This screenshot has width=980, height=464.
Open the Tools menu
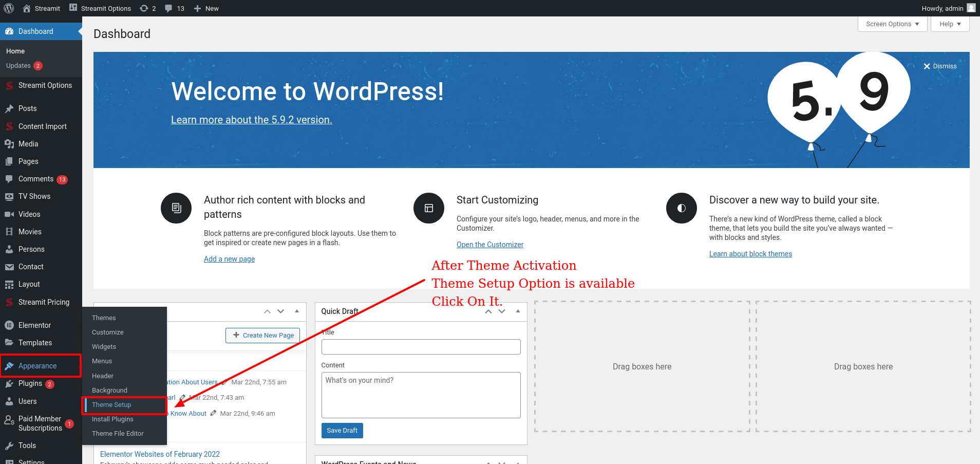click(41, 446)
